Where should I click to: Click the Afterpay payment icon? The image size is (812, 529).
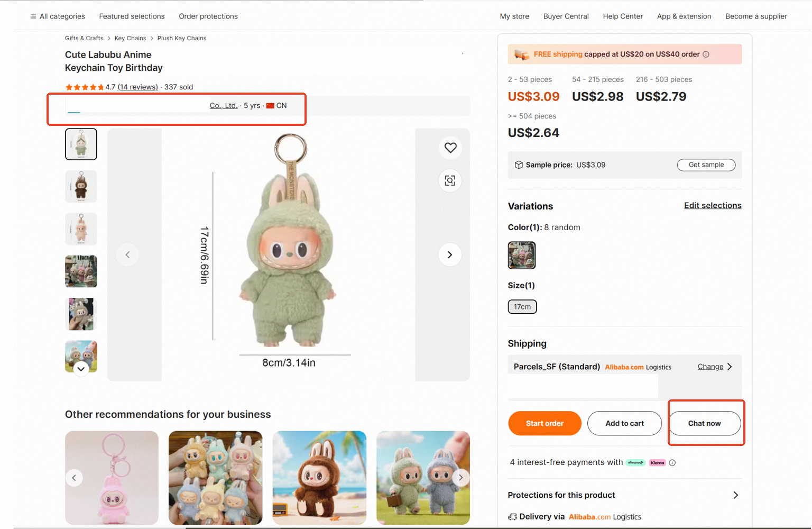[x=635, y=462]
